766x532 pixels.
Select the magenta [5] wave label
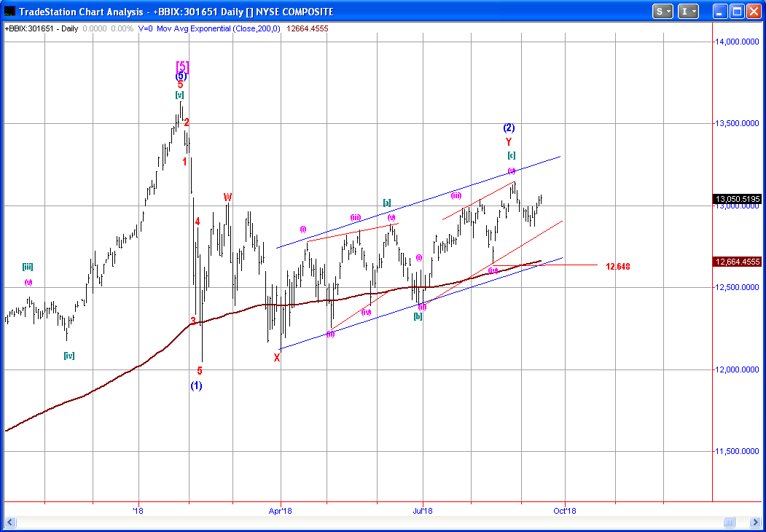point(183,66)
